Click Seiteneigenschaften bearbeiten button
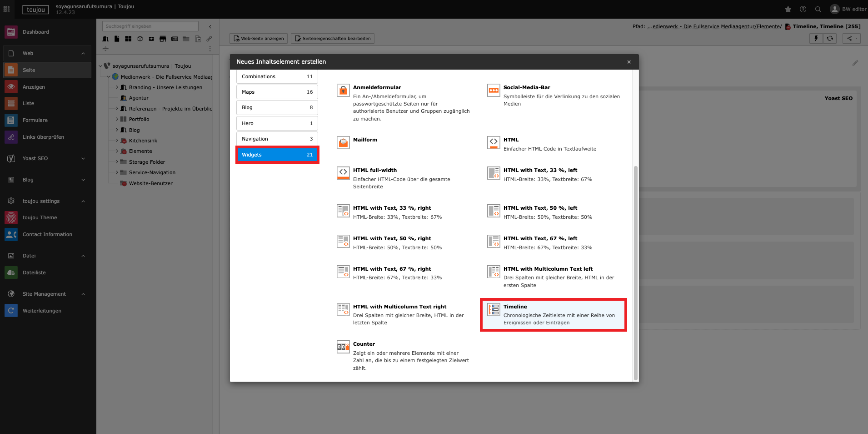 click(333, 39)
